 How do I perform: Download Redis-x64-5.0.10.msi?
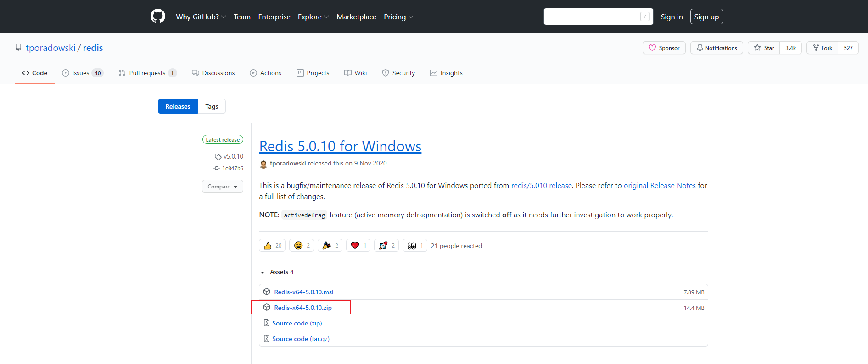coord(304,292)
